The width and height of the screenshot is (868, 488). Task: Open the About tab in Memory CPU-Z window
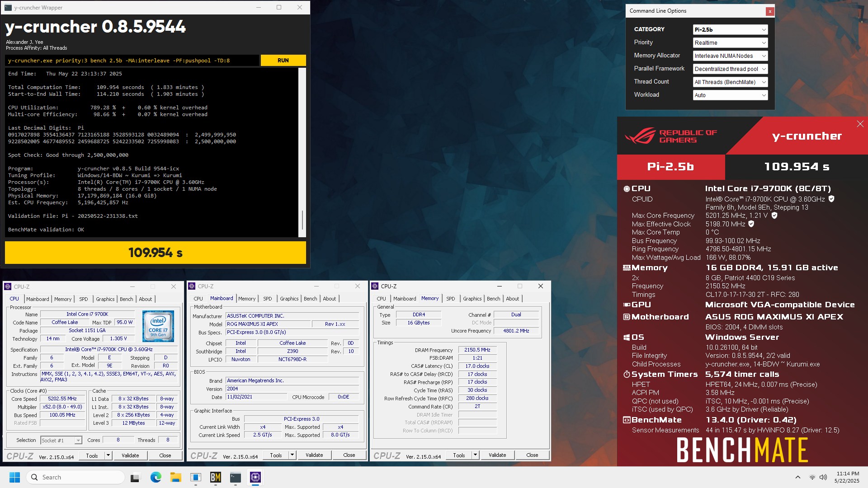[513, 299]
